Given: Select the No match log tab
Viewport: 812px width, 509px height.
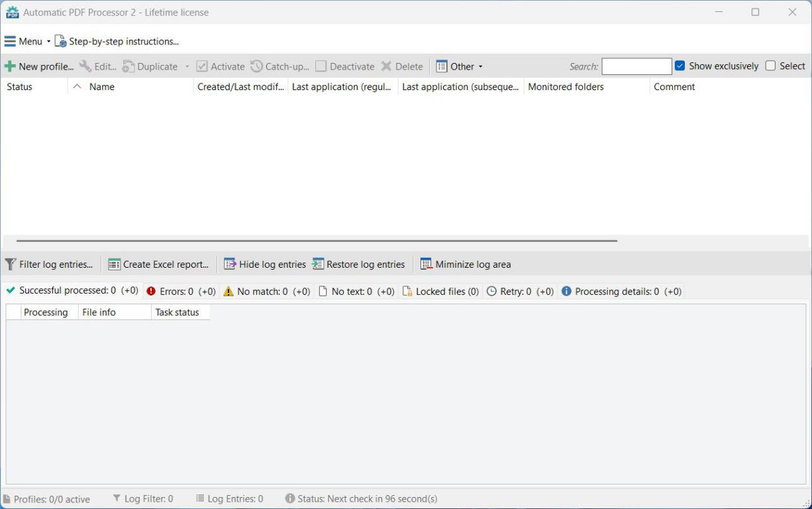Looking at the screenshot, I should 267,292.
